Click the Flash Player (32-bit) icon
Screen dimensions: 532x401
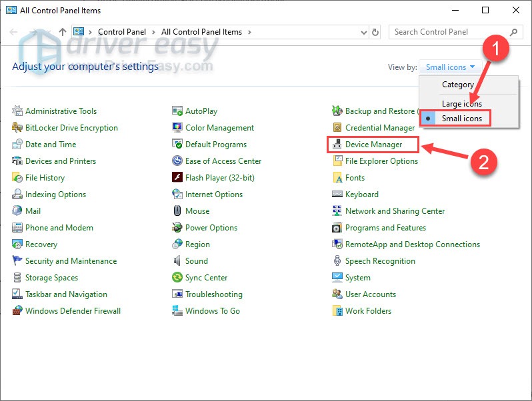[177, 178]
